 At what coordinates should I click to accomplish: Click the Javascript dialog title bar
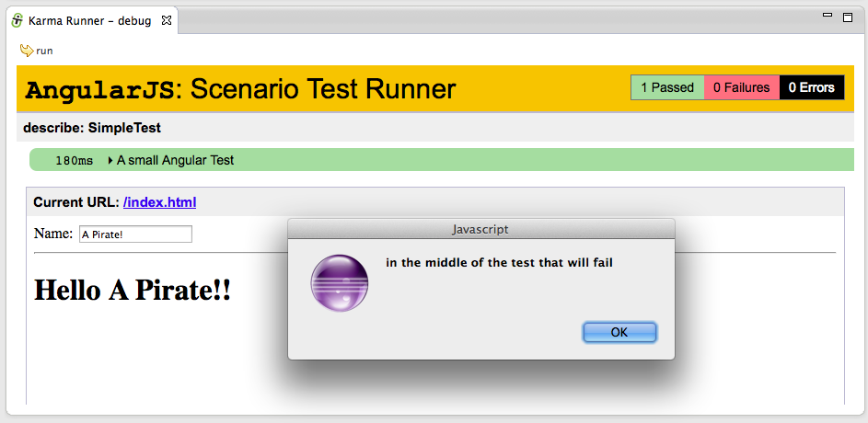pos(480,228)
